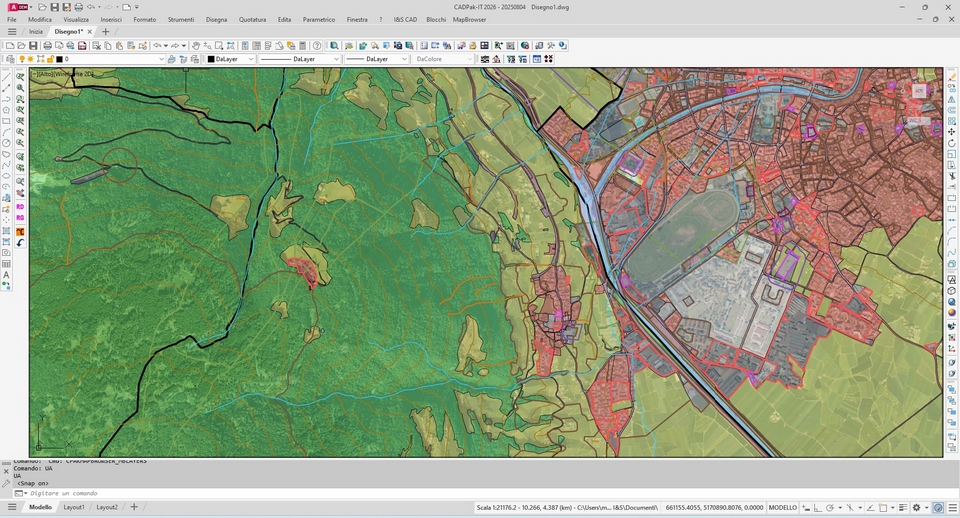Click the magenta RD upper icon

(x=20, y=207)
